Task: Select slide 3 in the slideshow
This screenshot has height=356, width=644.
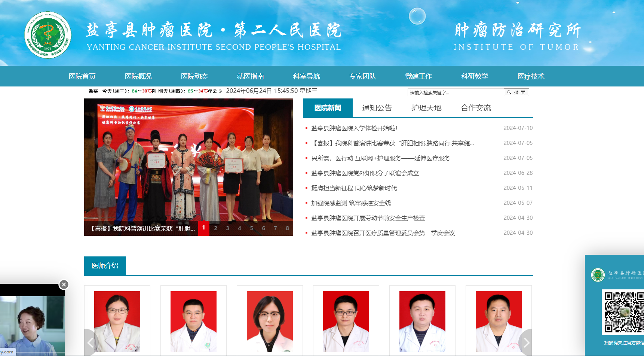Action: pos(227,228)
